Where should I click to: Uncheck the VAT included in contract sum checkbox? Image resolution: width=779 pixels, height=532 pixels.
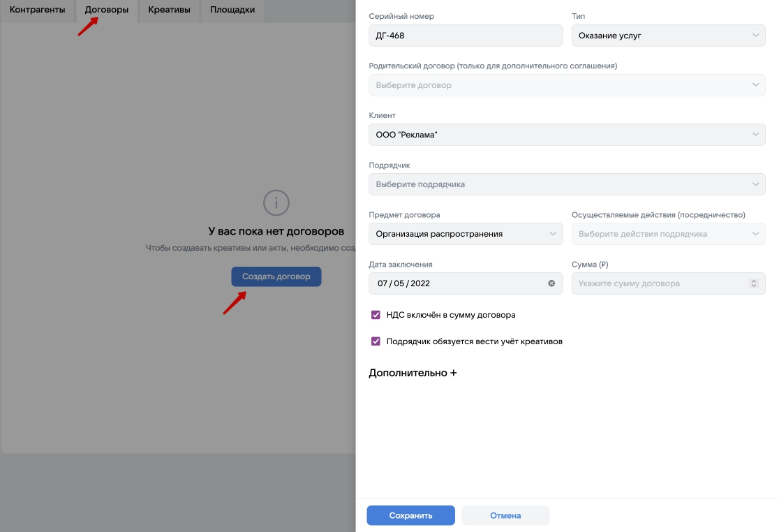coord(376,315)
